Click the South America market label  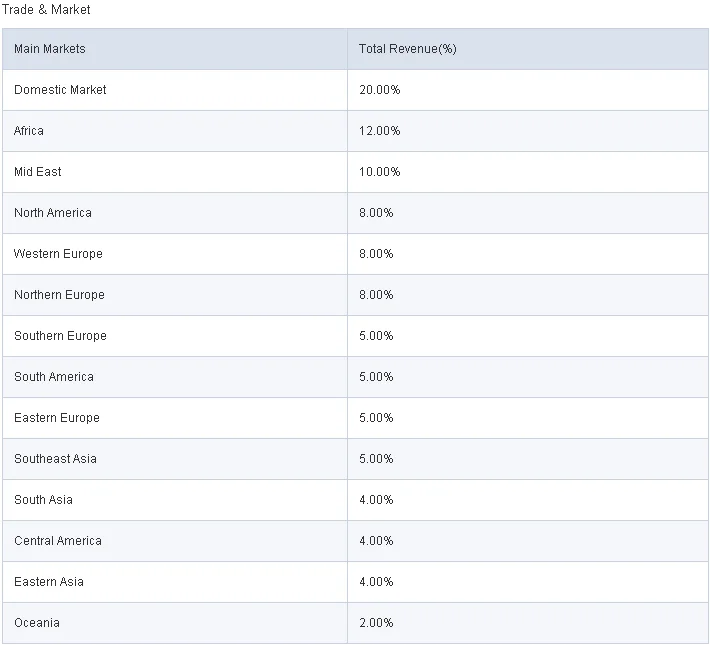click(54, 377)
